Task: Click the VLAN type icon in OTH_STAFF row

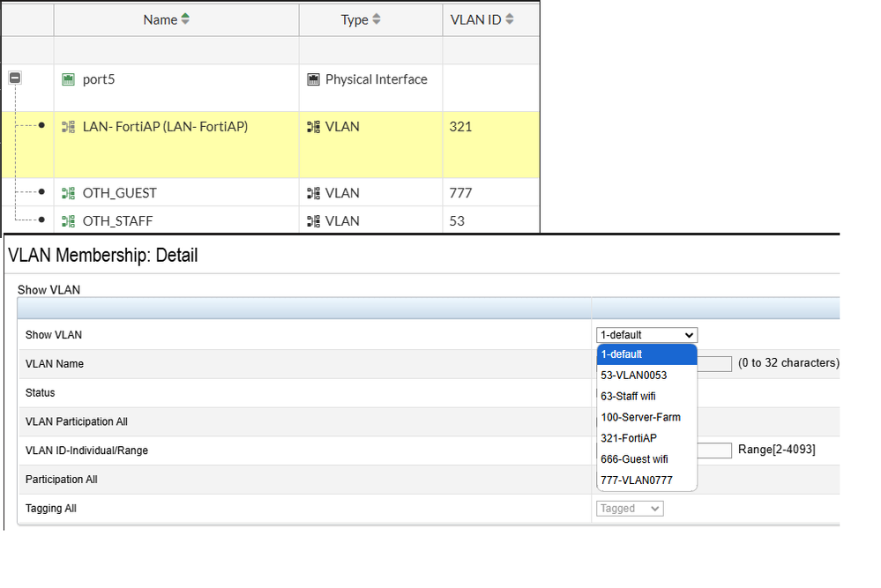Action: 314,221
